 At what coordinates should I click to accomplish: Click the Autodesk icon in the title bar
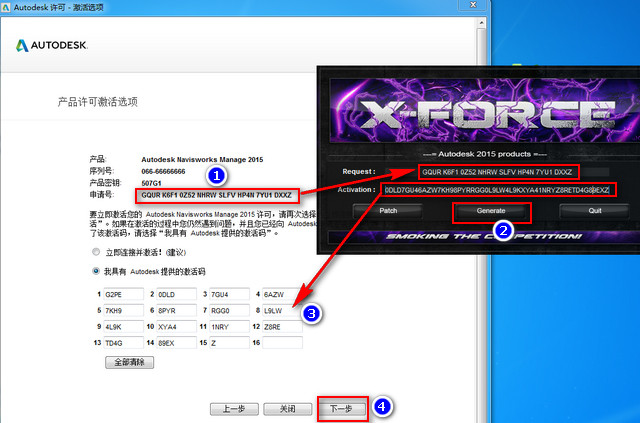click(x=6, y=7)
